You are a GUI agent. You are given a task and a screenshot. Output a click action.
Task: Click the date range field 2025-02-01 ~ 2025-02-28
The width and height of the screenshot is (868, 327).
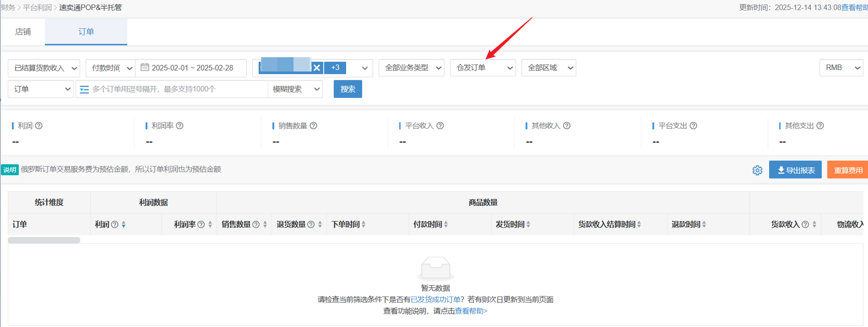(x=192, y=68)
